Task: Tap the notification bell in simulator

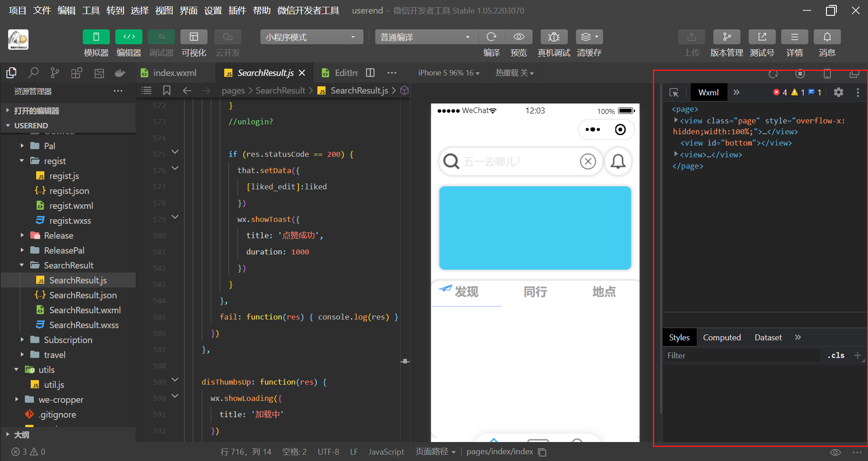Action: pos(618,161)
